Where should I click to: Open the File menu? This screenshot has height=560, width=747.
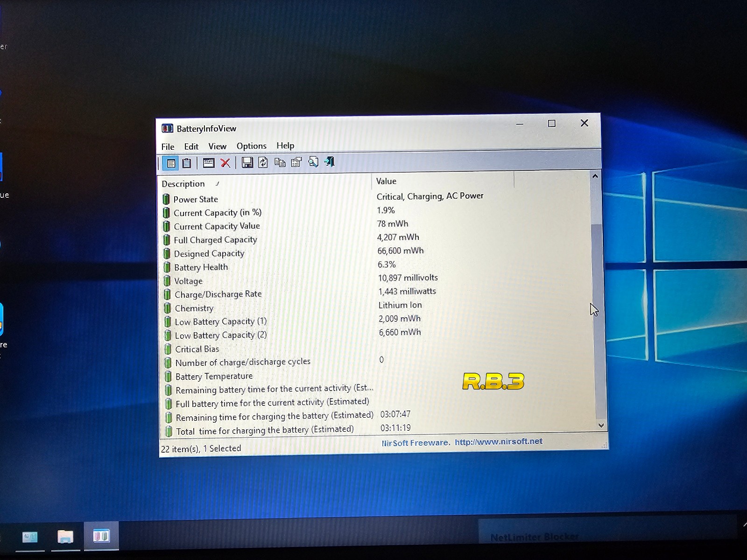pos(168,147)
